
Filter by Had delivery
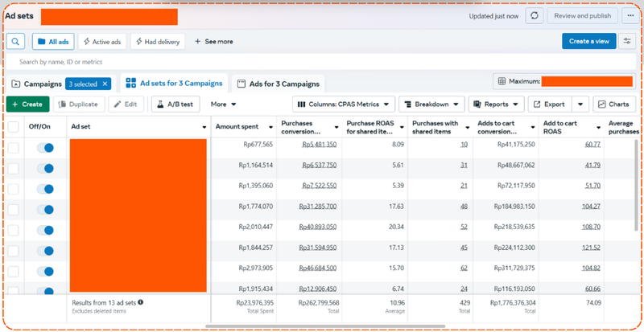click(x=158, y=42)
